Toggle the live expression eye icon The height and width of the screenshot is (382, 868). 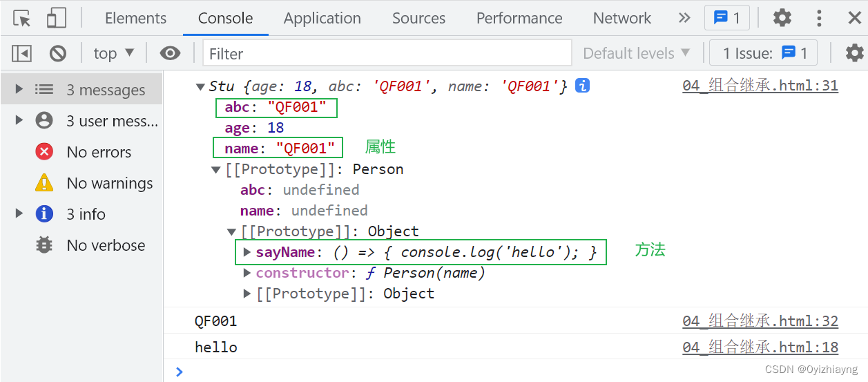point(170,53)
